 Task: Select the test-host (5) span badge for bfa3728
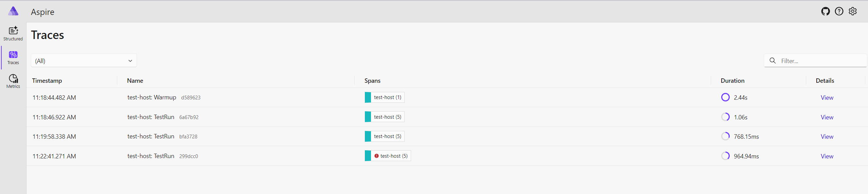point(385,136)
